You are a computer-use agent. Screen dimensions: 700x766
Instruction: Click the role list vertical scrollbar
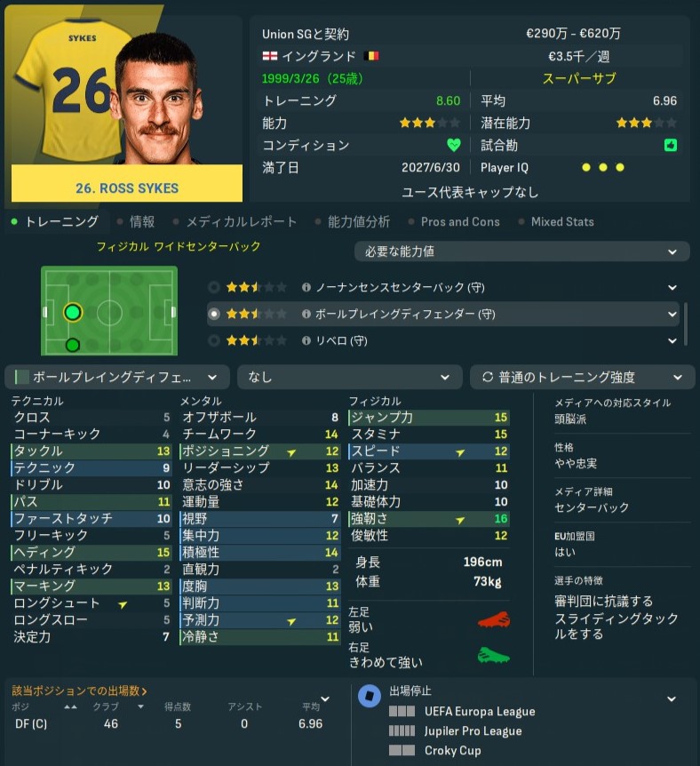click(686, 323)
